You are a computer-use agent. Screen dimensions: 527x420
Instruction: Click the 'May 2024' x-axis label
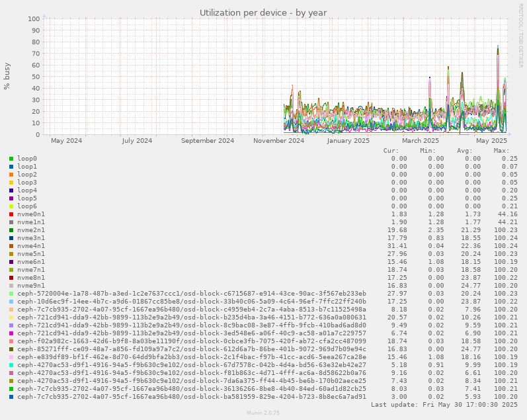click(x=67, y=141)
